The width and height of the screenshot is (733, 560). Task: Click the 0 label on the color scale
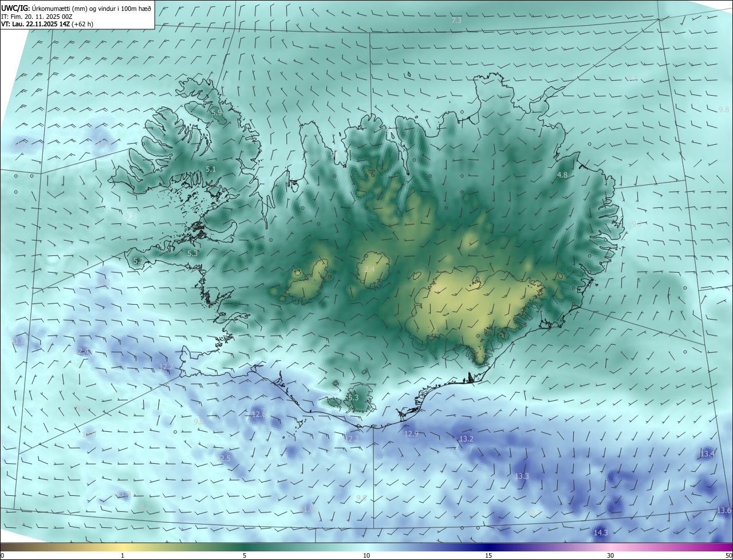2,555
